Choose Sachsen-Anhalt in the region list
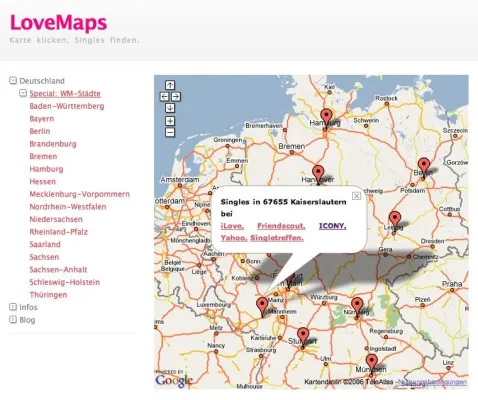478x400 pixels. click(x=58, y=269)
